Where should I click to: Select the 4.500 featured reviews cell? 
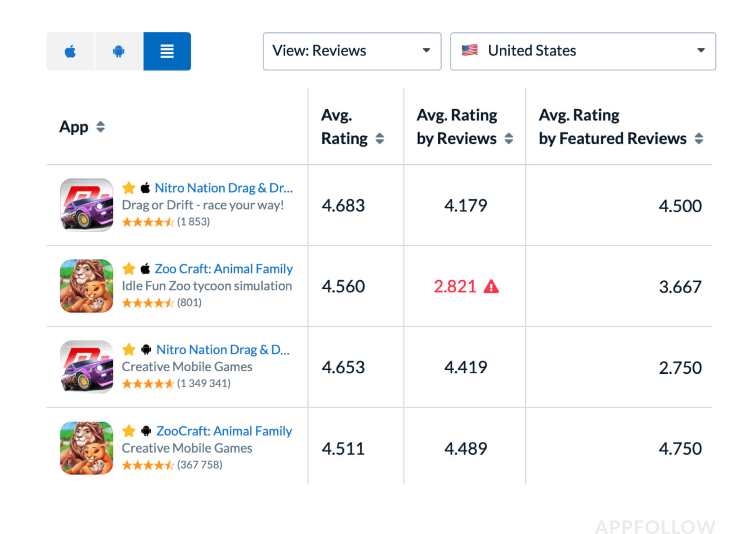pyautogui.click(x=680, y=206)
